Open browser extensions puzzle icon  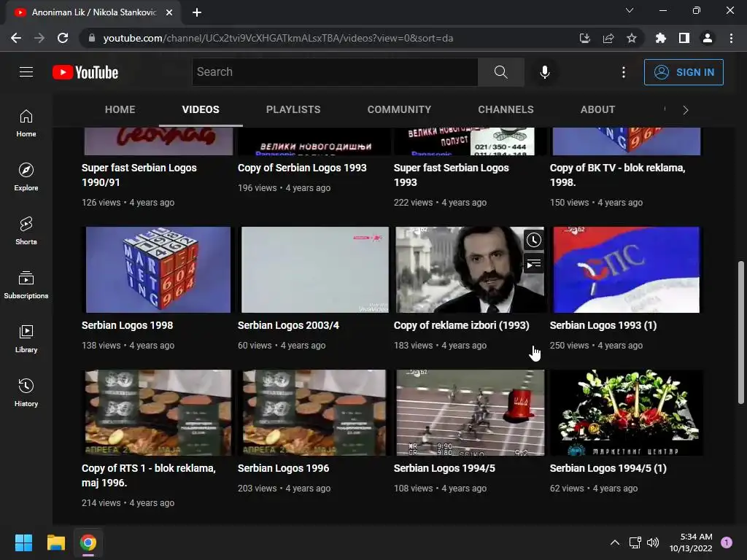coord(661,38)
